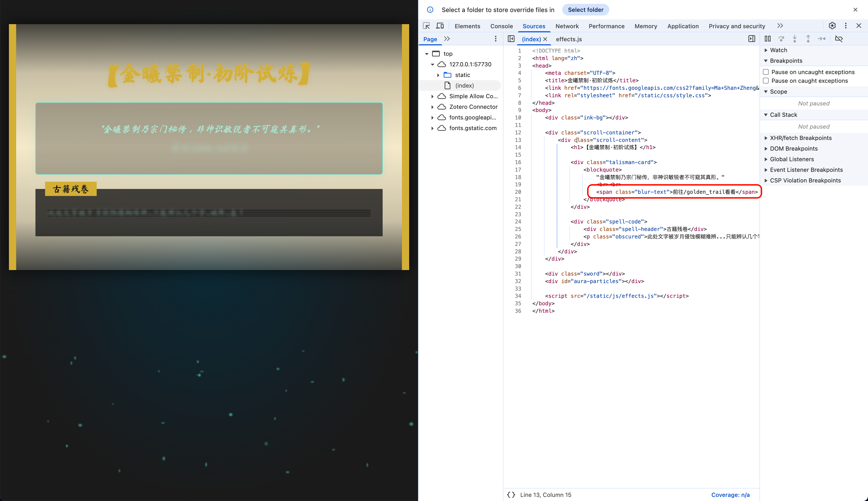Hide the navigator sidebar icon
This screenshot has height=501, width=868.
click(511, 39)
